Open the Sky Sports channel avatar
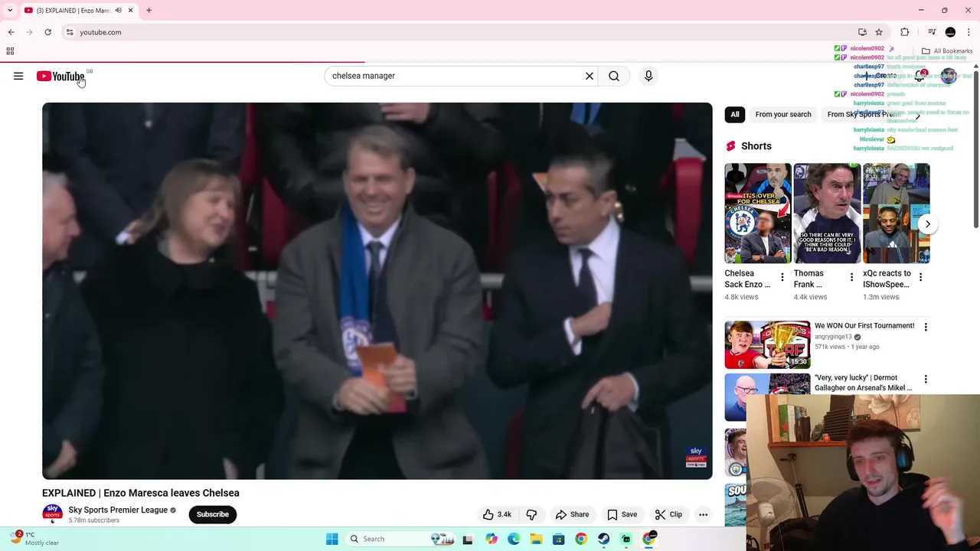 coord(53,514)
